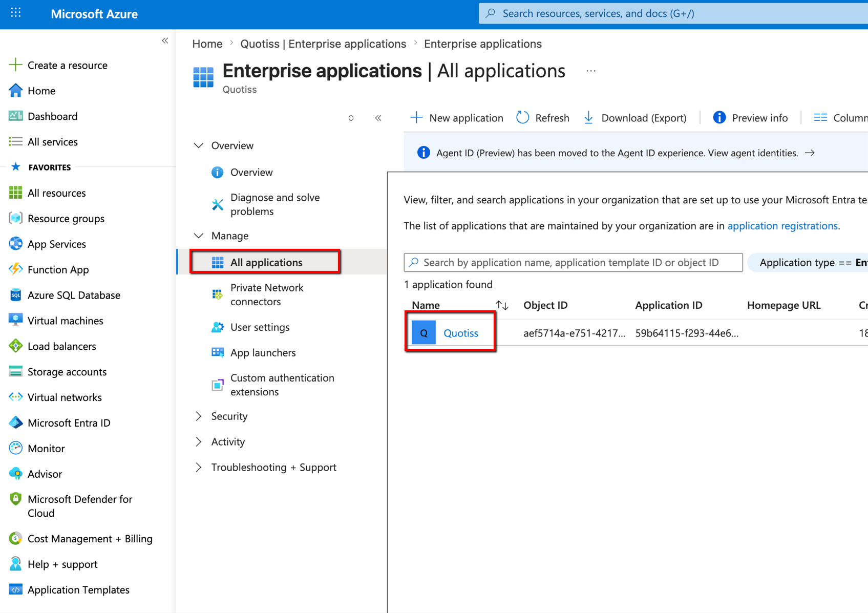This screenshot has width=868, height=613.
Task: Toggle expand-all on blade menu sections
Action: (x=351, y=118)
